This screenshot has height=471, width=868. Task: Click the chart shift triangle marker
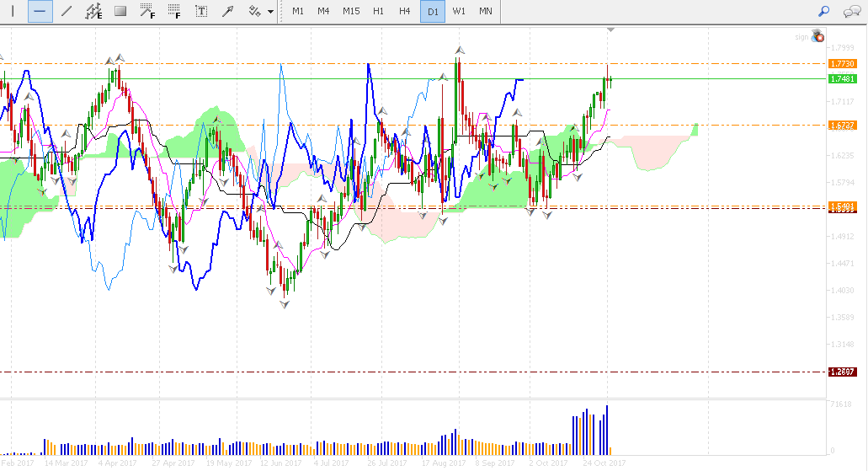610,29
